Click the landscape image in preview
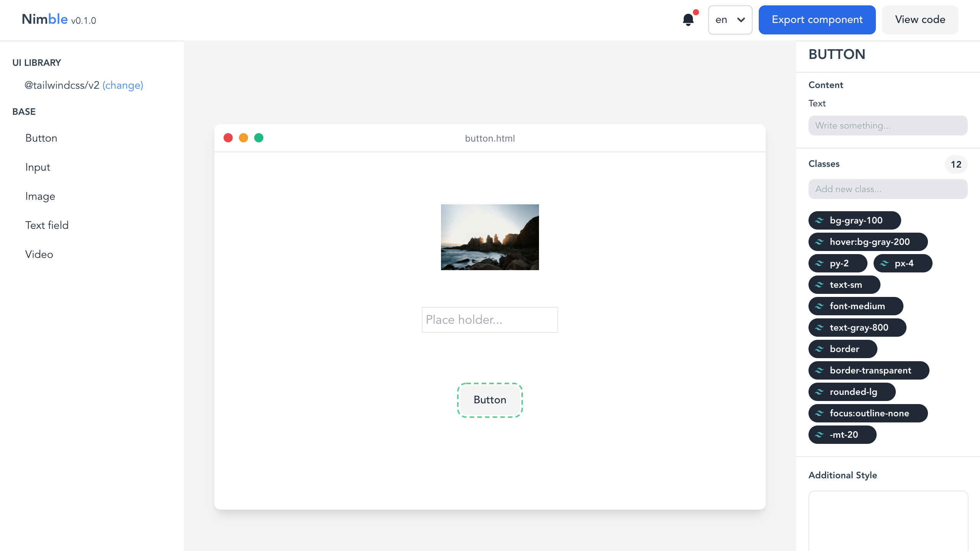This screenshot has height=551, width=980. tap(490, 237)
